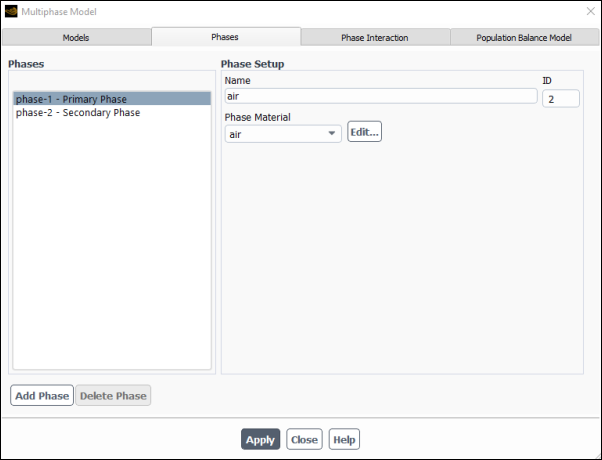Open the Phase Material dropdown
602x460 pixels.
[x=283, y=134]
